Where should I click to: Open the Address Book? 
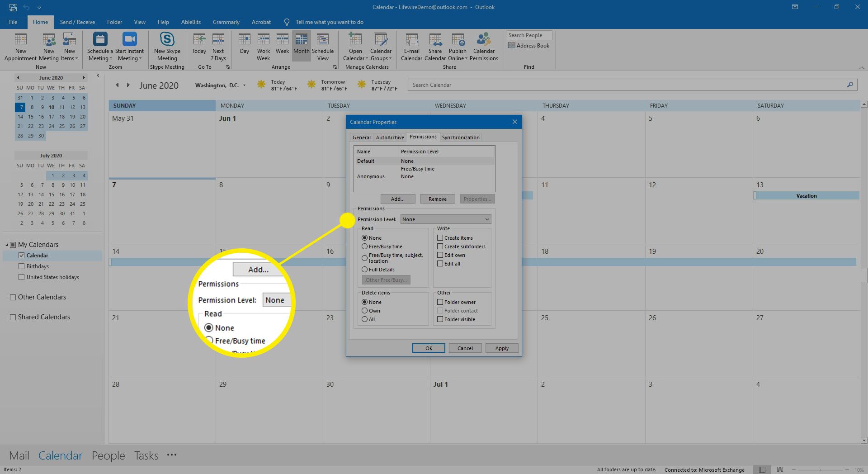529,46
